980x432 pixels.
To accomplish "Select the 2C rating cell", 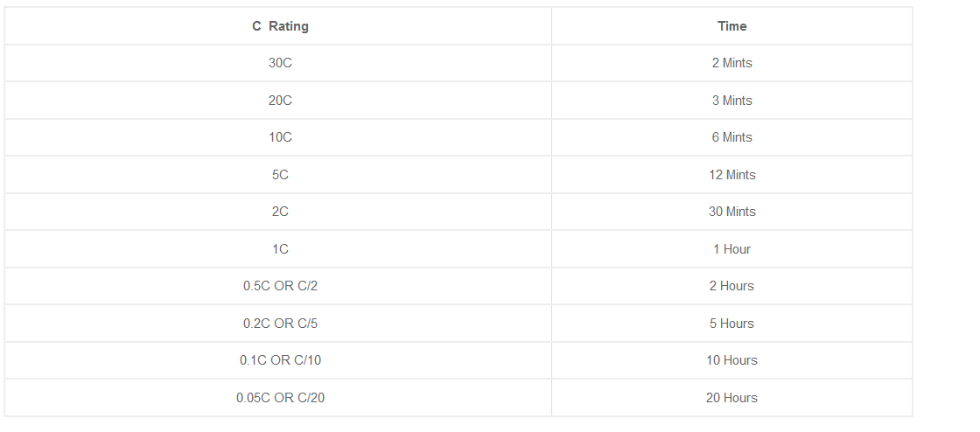I will (280, 212).
